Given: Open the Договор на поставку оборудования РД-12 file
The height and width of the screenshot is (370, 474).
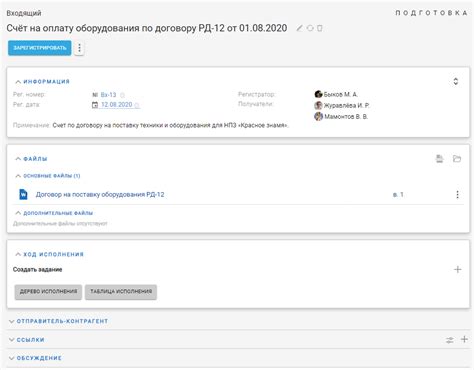Looking at the screenshot, I should 100,194.
